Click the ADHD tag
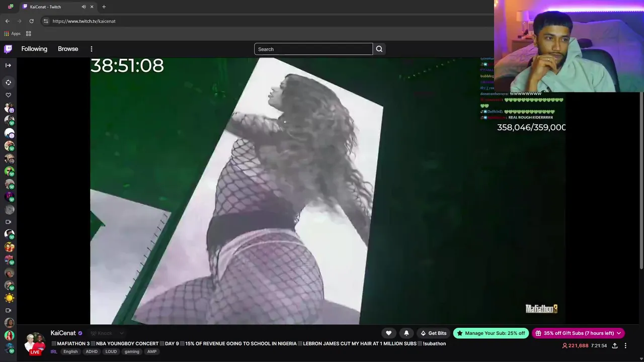Viewport: 644px width, 362px height. pos(92,351)
